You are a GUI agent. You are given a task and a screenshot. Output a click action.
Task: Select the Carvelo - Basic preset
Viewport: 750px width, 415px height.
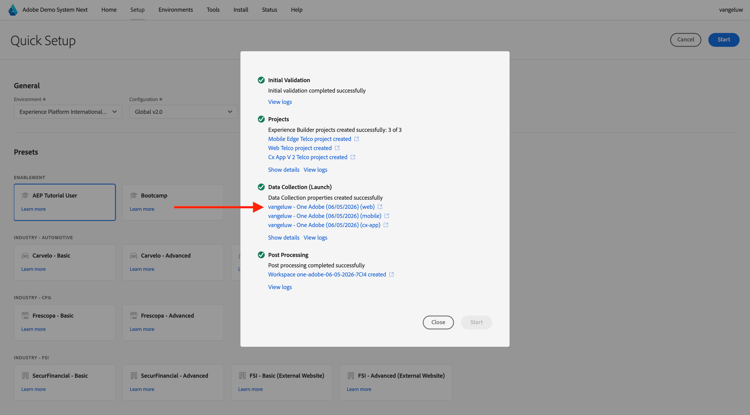tap(65, 262)
